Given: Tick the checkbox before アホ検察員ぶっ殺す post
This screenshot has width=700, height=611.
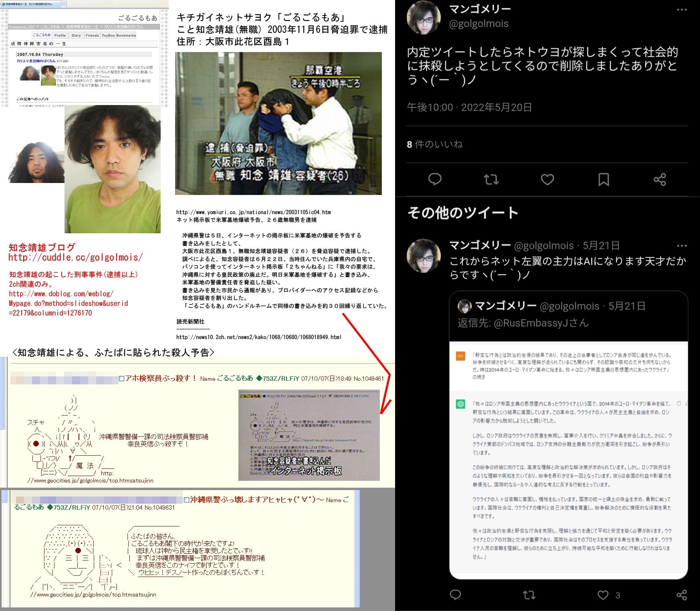Looking at the screenshot, I should click(122, 378).
